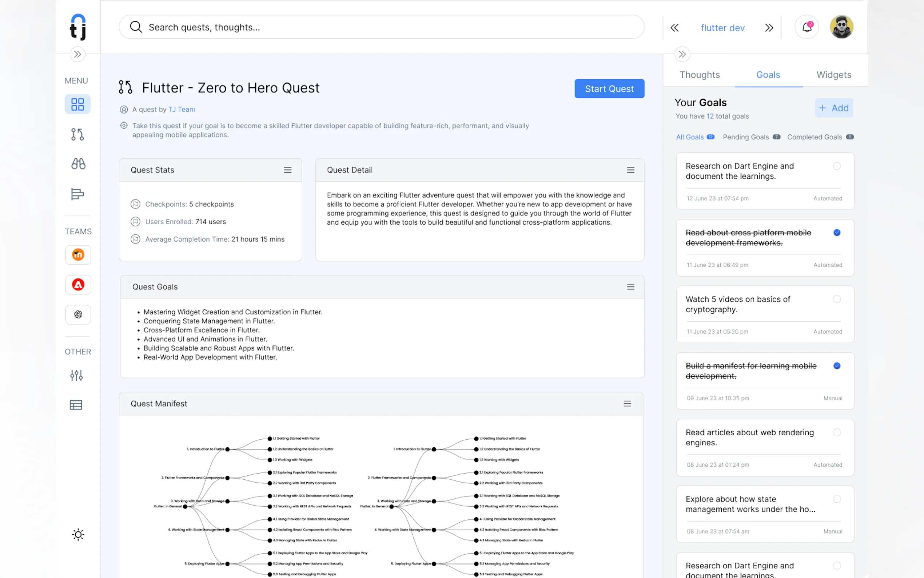Open the notifications bell
Screen dimensions: 924x578
click(x=807, y=27)
